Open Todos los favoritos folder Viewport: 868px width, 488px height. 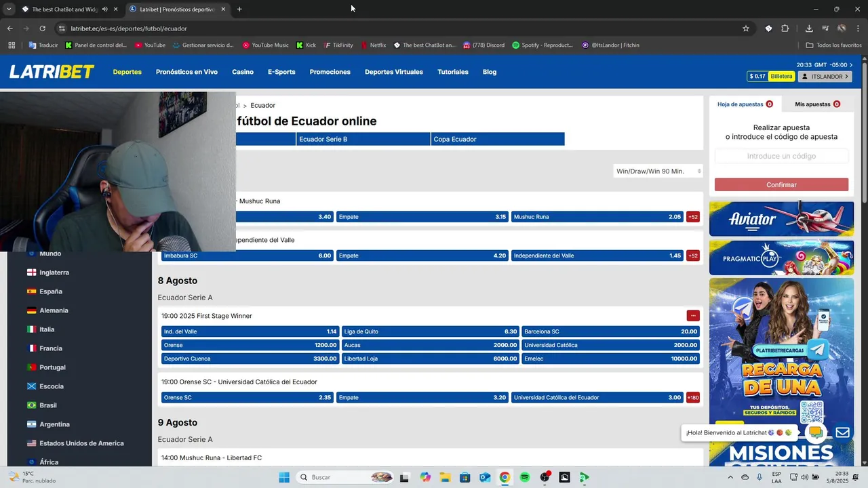pyautogui.click(x=833, y=45)
